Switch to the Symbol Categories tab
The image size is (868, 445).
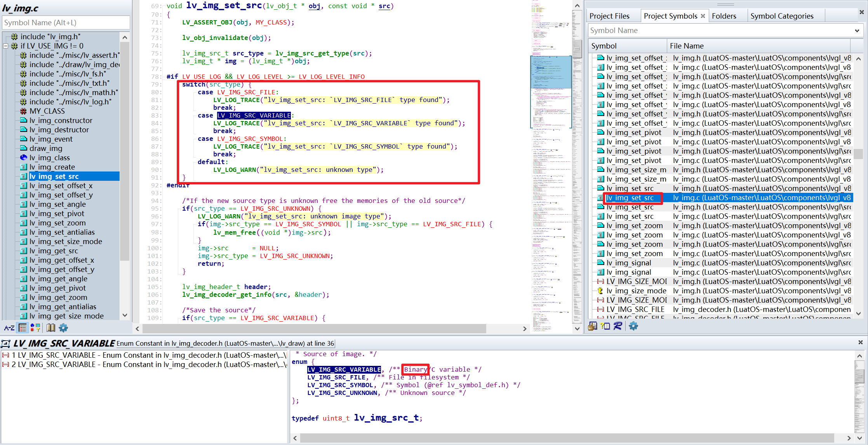pos(781,16)
